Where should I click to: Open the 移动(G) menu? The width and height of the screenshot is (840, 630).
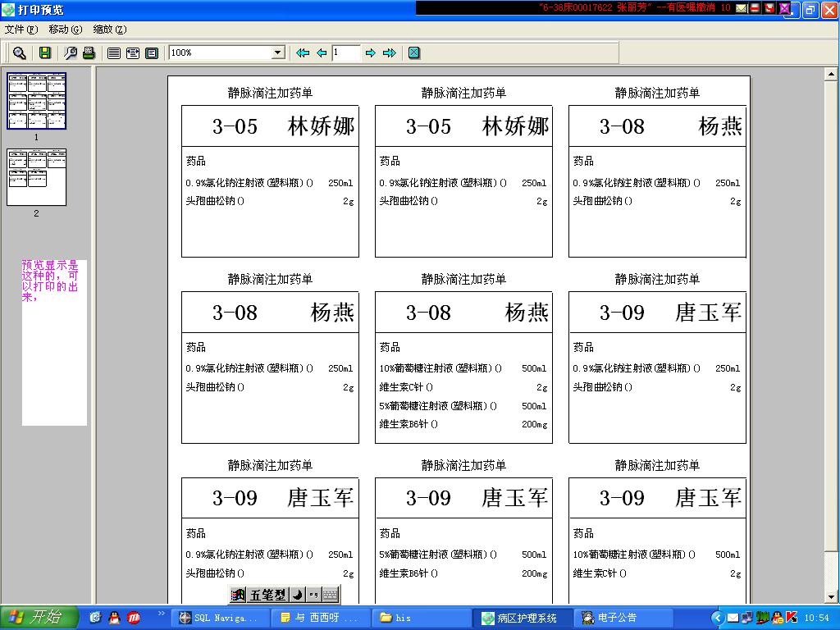pyautogui.click(x=66, y=30)
